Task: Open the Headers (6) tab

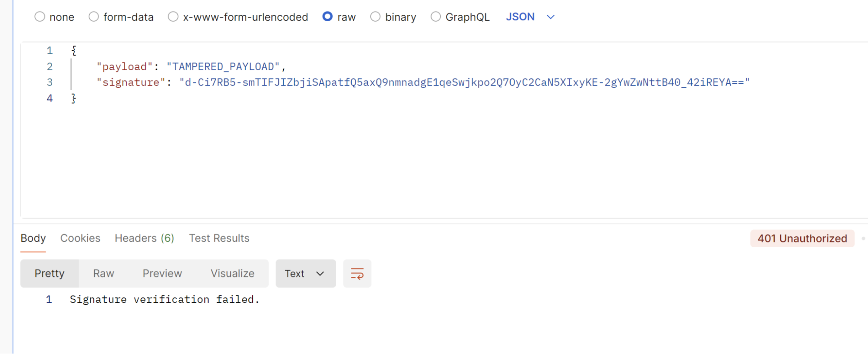Action: 144,238
